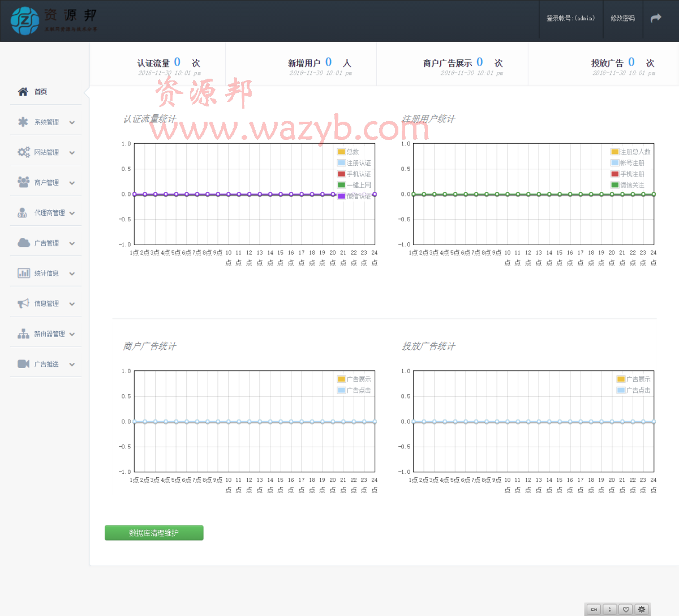Expand the 统计信息 chevron
This screenshot has height=616, width=679.
pyautogui.click(x=72, y=273)
